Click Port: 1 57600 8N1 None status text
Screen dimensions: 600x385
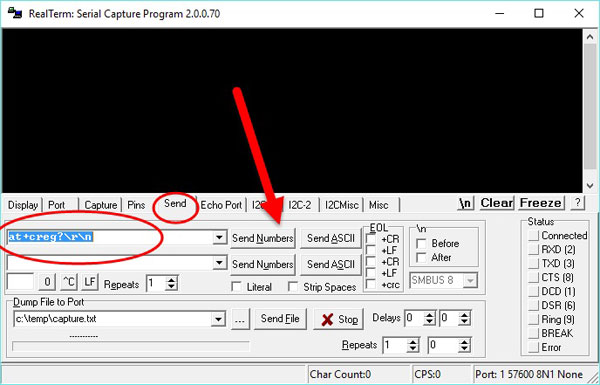click(529, 374)
